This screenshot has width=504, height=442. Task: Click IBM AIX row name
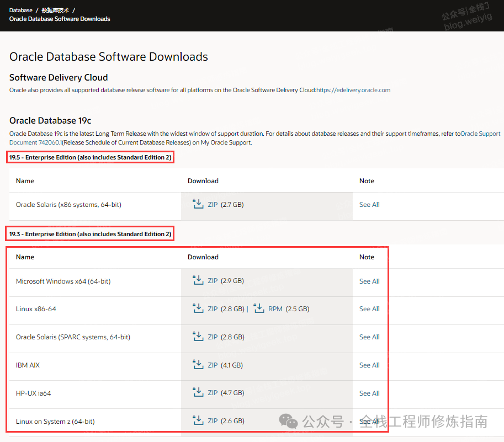point(28,365)
